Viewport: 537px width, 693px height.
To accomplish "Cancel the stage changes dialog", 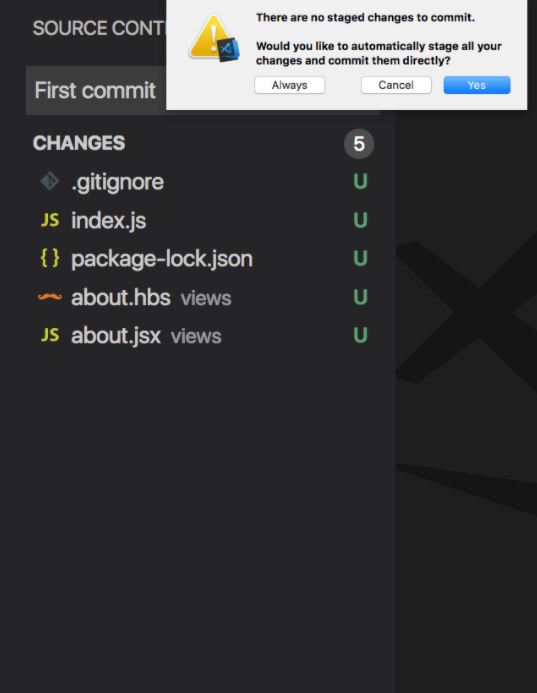I will click(396, 85).
